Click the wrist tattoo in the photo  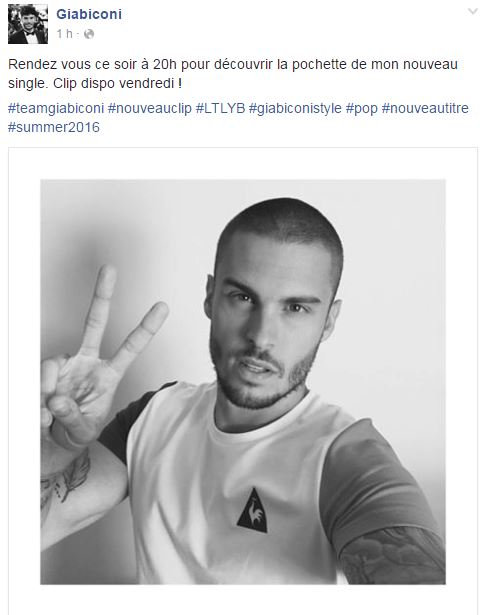[x=65, y=480]
